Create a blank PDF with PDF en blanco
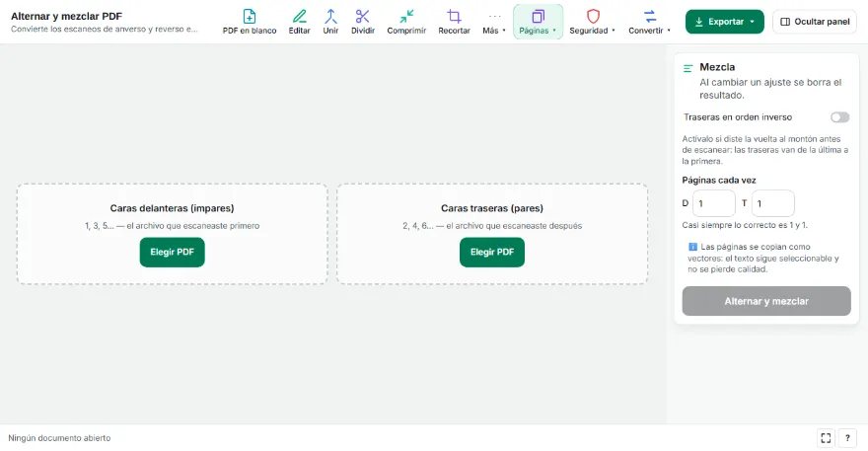Screen dimensions: 868x451 click(x=250, y=22)
